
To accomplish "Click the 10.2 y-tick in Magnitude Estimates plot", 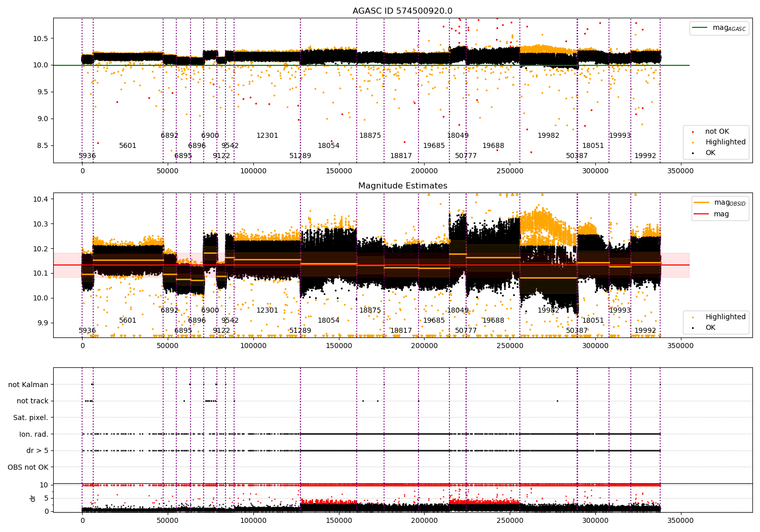I will 41,249.
